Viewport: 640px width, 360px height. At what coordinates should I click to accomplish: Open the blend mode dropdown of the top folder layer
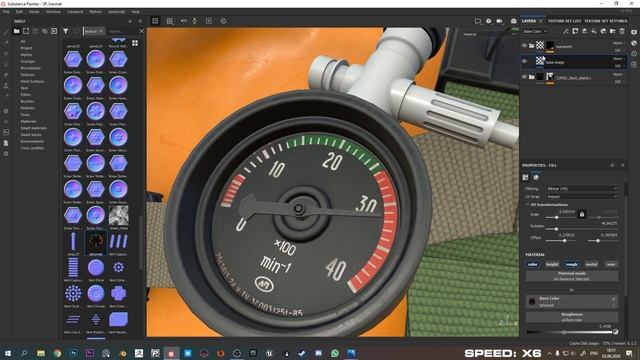point(618,43)
